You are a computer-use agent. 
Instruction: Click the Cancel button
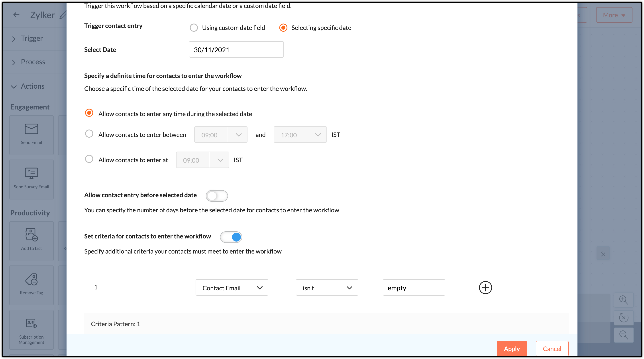pos(552,349)
